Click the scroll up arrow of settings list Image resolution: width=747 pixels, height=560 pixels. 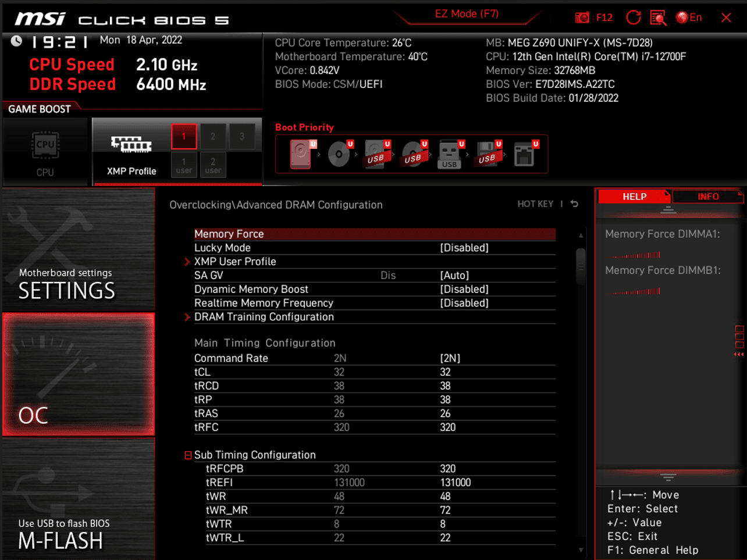[581, 236]
